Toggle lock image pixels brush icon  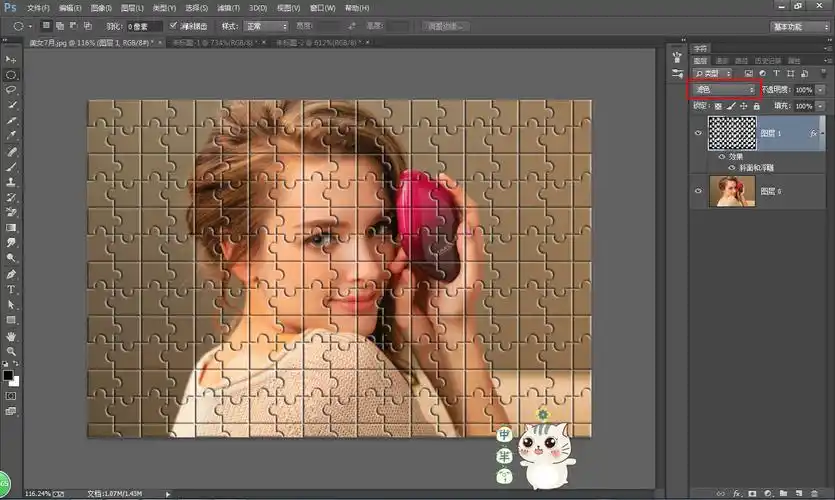[x=731, y=106]
